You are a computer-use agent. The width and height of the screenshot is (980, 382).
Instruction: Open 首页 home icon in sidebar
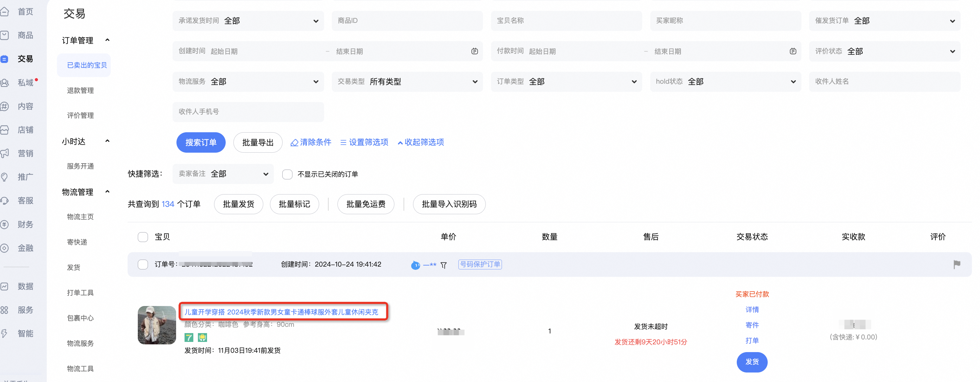(5, 12)
